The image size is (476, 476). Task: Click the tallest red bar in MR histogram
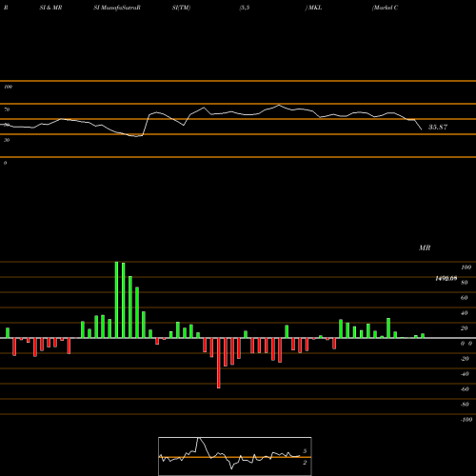[x=219, y=363]
